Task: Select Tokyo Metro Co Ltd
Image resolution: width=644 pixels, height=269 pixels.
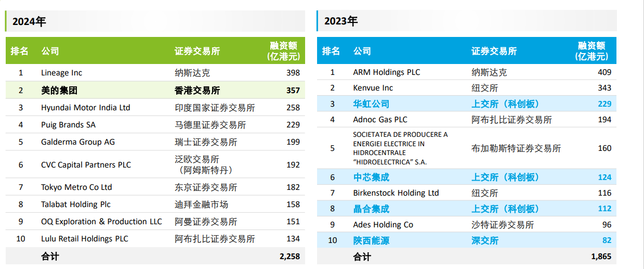Action: point(76,187)
